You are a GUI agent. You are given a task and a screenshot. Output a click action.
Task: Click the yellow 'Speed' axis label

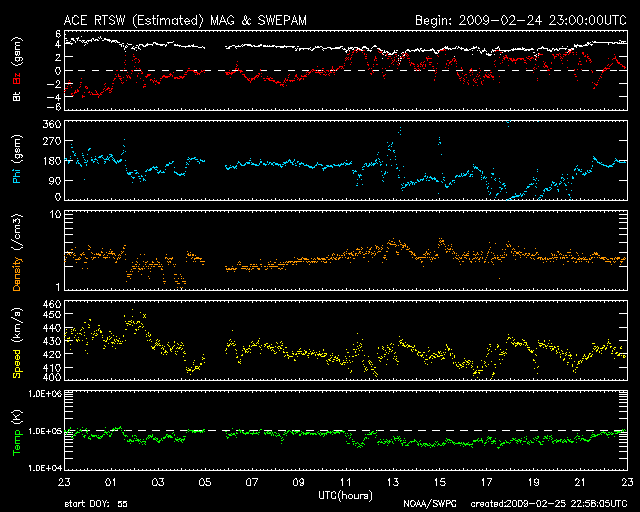point(16,364)
